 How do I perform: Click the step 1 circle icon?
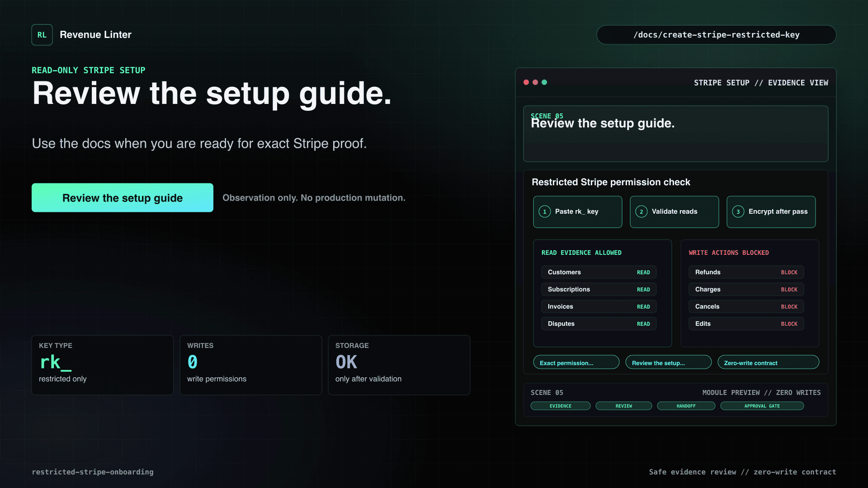545,211
